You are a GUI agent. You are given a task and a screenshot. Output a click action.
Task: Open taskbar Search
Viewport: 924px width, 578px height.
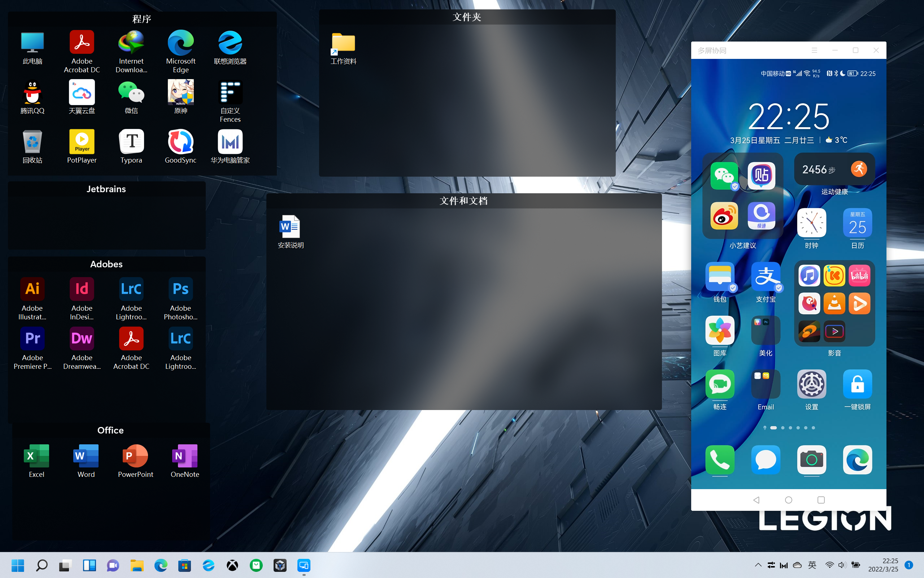(42, 565)
